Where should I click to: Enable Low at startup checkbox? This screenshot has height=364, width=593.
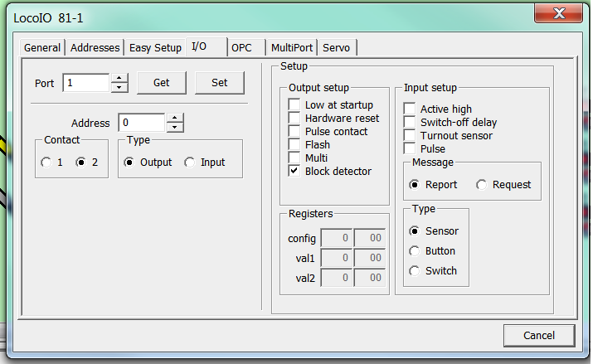(x=294, y=105)
